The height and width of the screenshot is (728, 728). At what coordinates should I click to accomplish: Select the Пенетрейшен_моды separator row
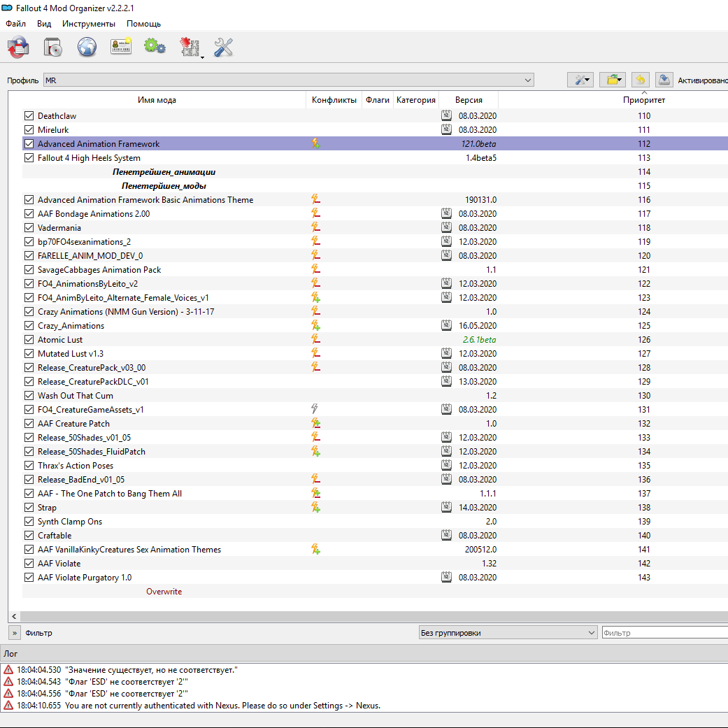375,186
